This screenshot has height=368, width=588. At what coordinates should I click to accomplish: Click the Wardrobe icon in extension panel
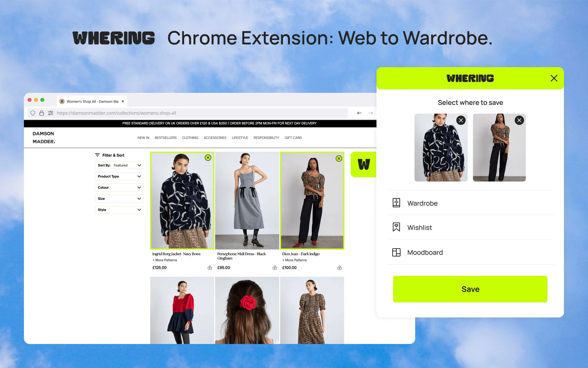396,203
